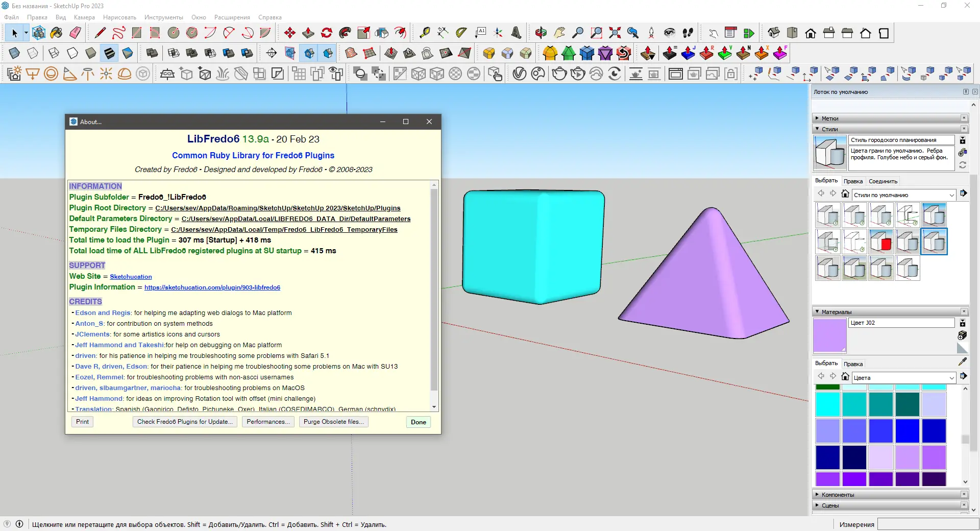Toggle Back Edges style
The width and height of the screenshot is (980, 531).
pyautogui.click(x=33, y=53)
